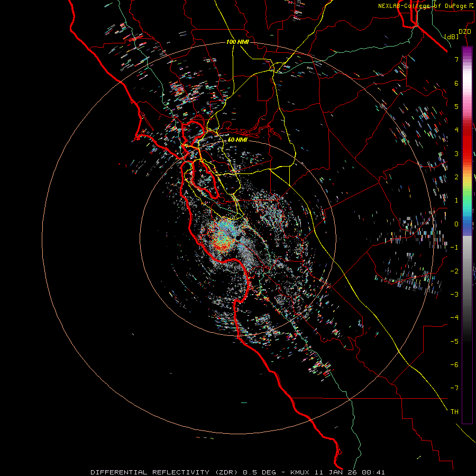Click the "3" value on the ZDR scale
The height and width of the screenshot is (476, 476).
456,153
